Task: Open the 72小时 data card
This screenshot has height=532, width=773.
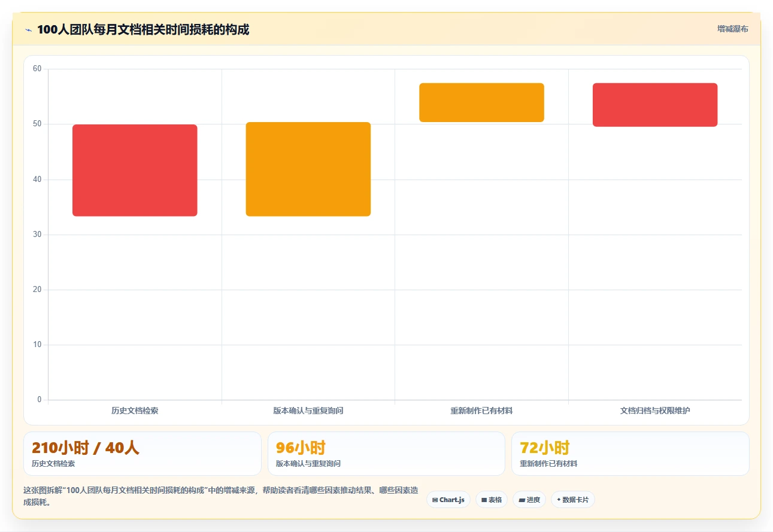Action: click(x=630, y=454)
